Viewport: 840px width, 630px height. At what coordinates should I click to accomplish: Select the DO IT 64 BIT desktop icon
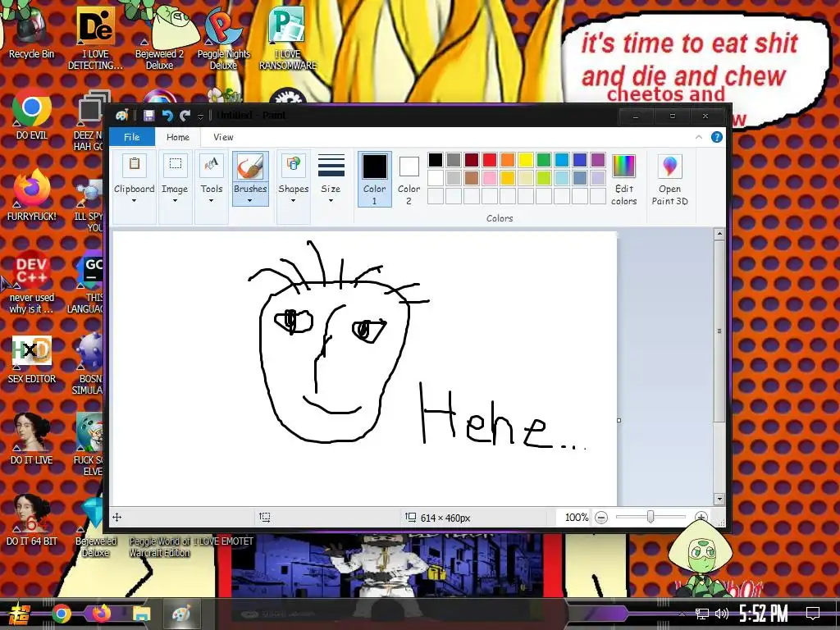[x=31, y=521]
